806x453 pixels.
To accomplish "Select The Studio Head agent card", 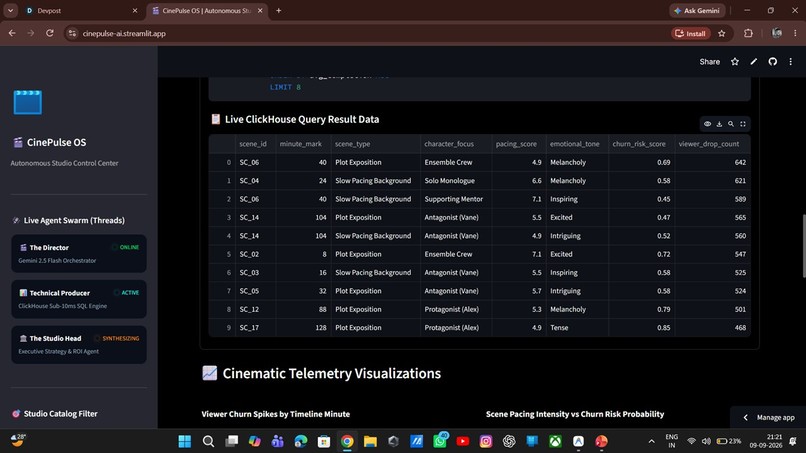I will 79,345.
